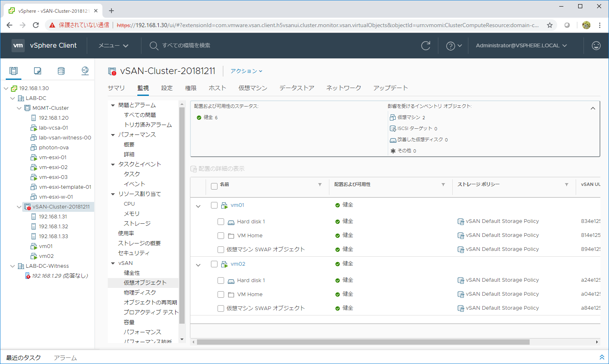This screenshot has height=364, width=609.
Task: Check the vm01 row checkbox
Action: click(x=214, y=205)
